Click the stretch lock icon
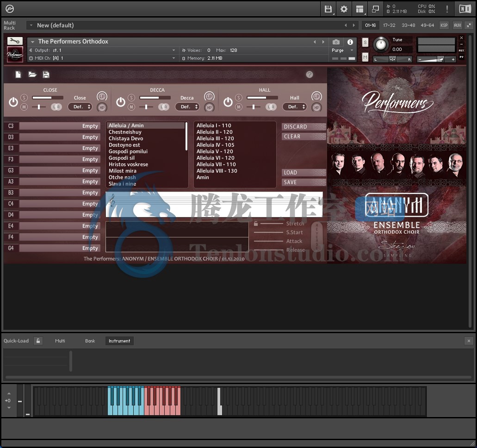 pos(256,224)
